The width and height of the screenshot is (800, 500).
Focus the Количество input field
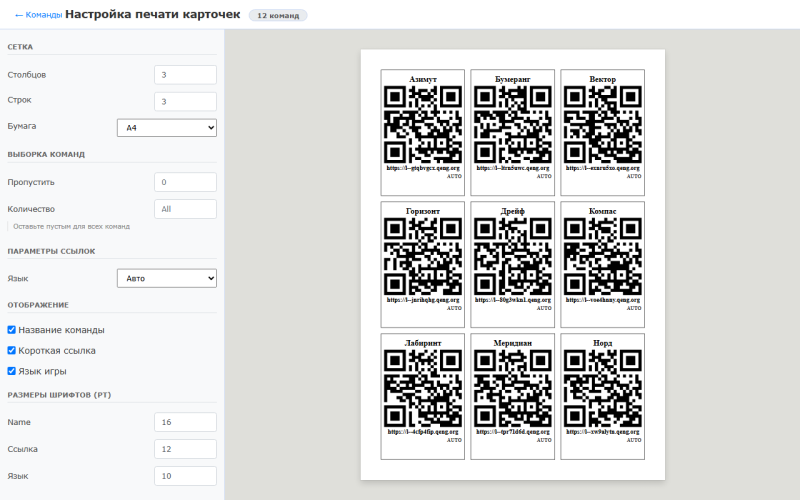(185, 209)
